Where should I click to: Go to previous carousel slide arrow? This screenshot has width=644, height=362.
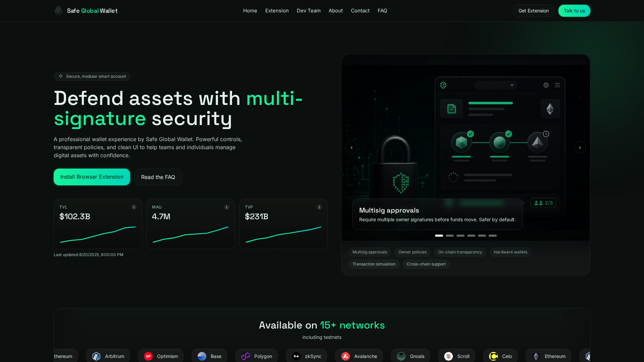click(x=352, y=147)
